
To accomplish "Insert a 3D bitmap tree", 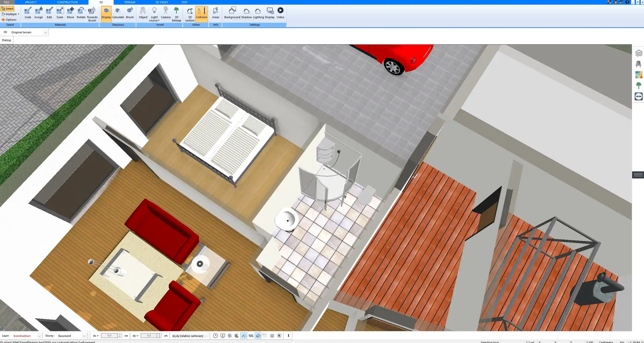I will coord(176,14).
